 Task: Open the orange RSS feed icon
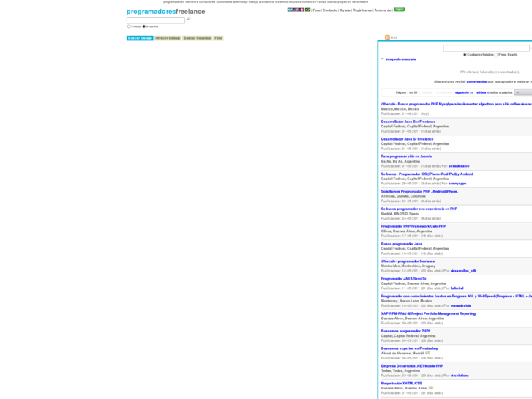pos(387,37)
